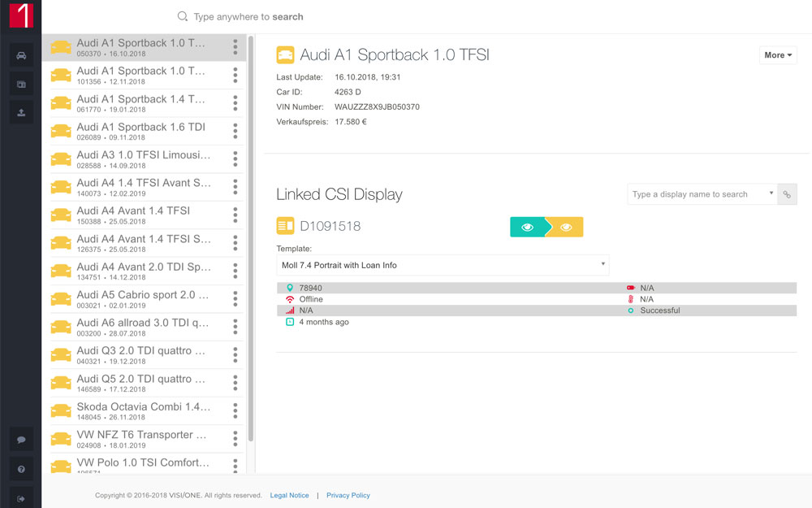Open the chat feedback icon in sidebar
The image size is (812, 508).
click(21, 440)
